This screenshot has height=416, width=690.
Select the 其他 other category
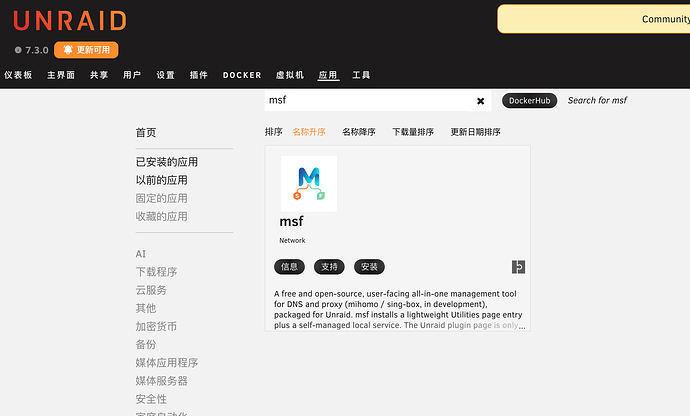(146, 308)
